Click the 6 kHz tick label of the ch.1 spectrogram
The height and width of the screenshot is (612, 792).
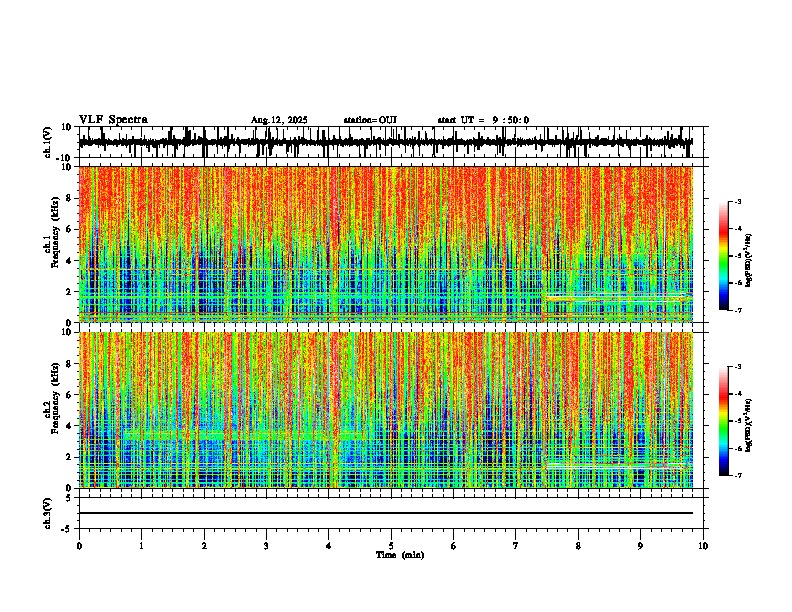coord(70,230)
